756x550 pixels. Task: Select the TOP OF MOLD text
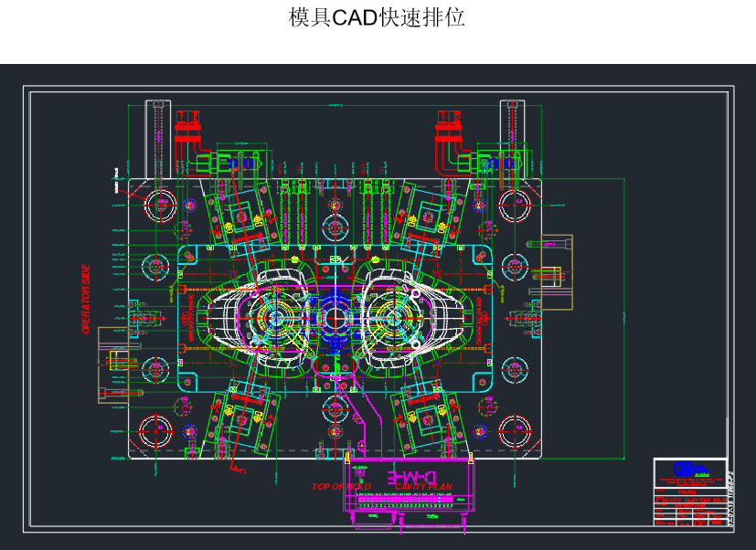[341, 487]
